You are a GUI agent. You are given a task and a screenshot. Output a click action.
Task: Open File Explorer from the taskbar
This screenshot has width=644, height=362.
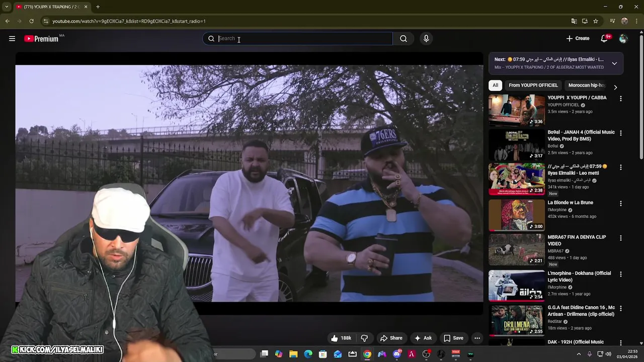point(293,354)
